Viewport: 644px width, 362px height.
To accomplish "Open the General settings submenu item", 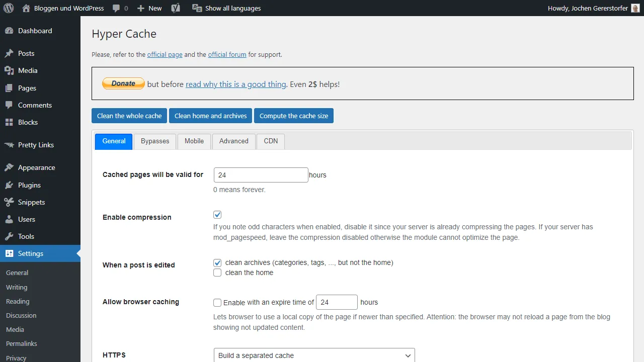I will [x=17, y=273].
